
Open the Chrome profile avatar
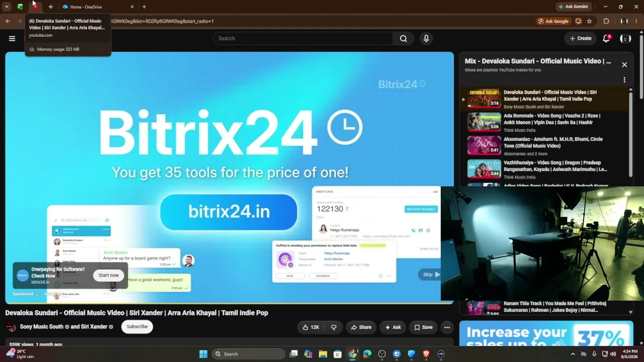624,21
